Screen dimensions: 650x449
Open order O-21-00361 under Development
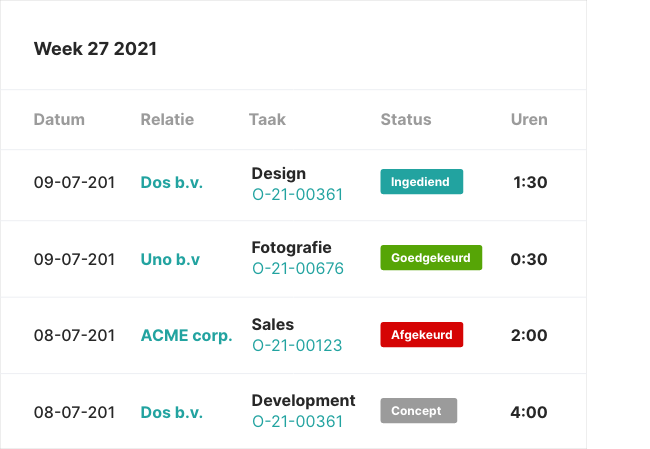coord(297,422)
